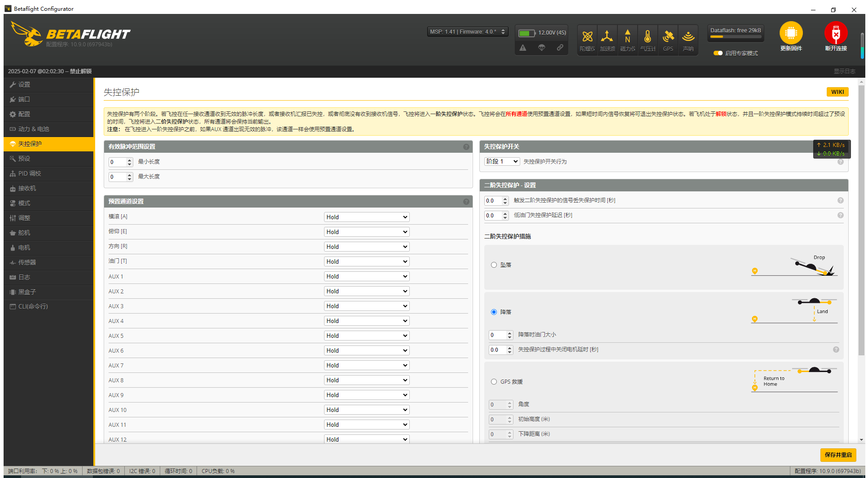Image resolution: width=868 pixels, height=478 pixels.
Task: Open the Motors (电机) tab
Action: tap(48, 248)
